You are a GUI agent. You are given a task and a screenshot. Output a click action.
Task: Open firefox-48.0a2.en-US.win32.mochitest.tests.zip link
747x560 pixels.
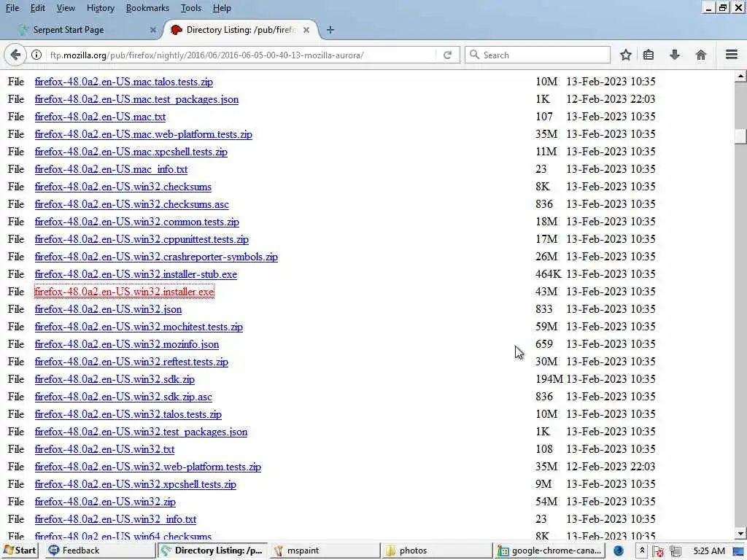pos(139,327)
